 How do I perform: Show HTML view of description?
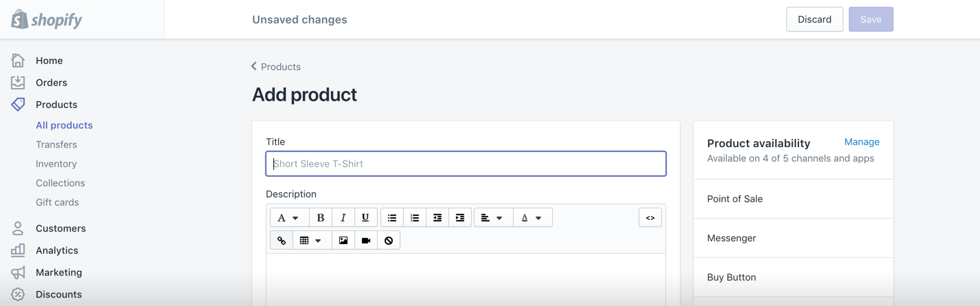click(650, 218)
